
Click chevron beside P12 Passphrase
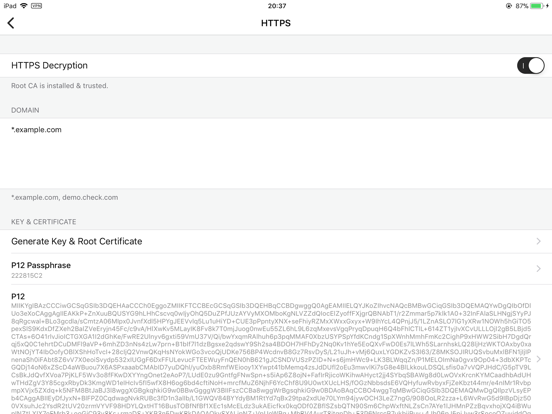point(538,269)
